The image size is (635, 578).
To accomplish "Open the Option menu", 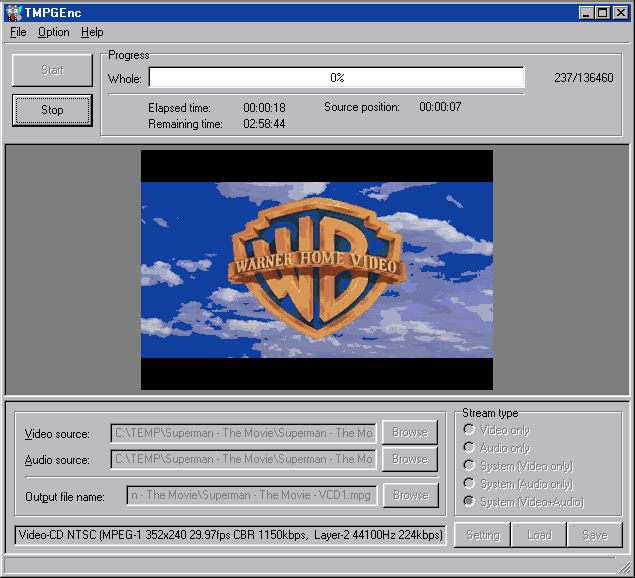I will click(53, 32).
